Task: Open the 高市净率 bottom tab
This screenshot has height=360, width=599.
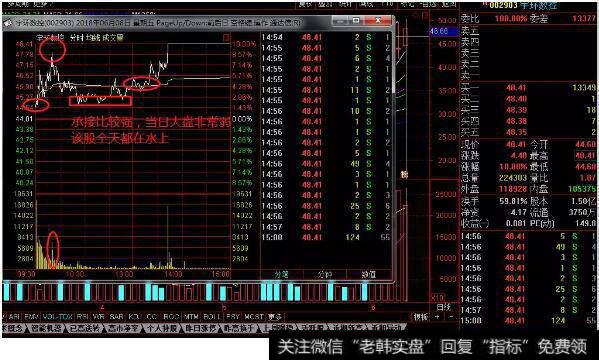Action: [123, 328]
